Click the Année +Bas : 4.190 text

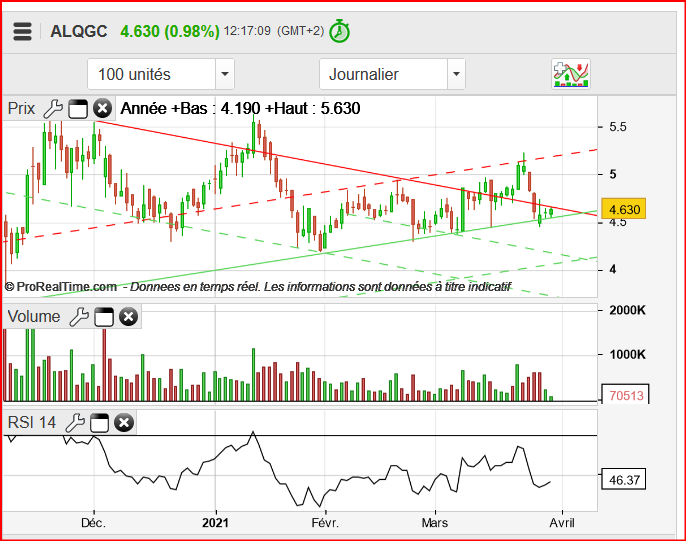(x=190, y=108)
